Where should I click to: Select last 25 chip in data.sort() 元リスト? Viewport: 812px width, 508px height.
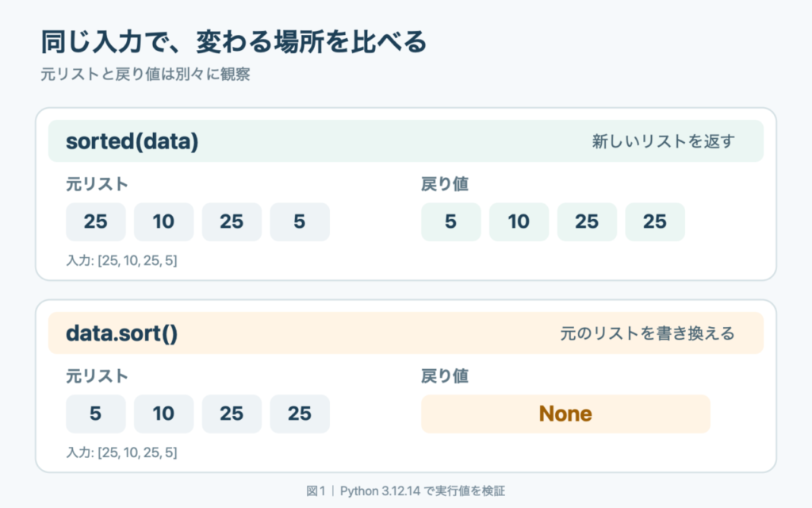coord(299,414)
